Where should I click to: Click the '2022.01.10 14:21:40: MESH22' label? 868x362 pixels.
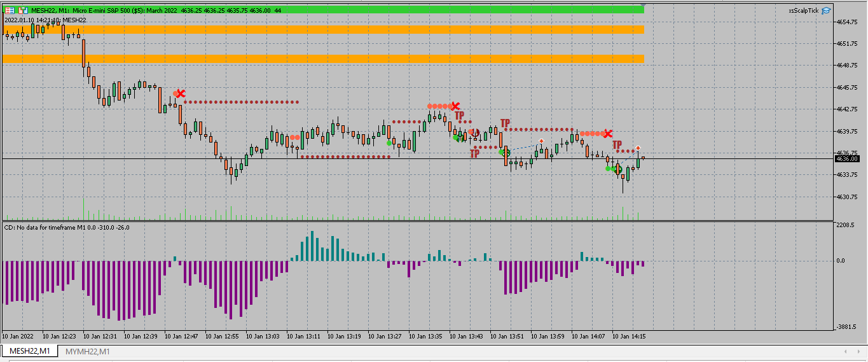(x=45, y=20)
